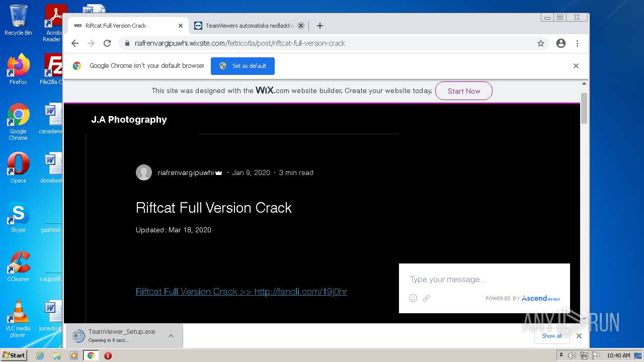Bookmark this page with the star icon
644x362 pixels.
tap(541, 43)
